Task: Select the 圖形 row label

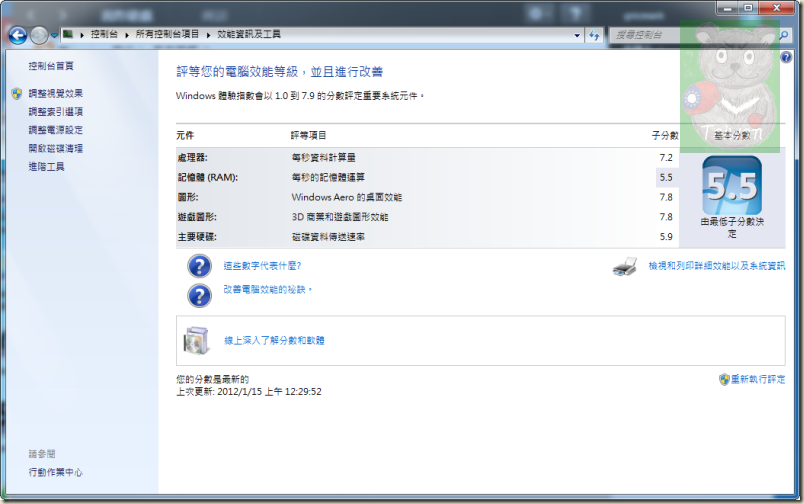Action: click(188, 197)
